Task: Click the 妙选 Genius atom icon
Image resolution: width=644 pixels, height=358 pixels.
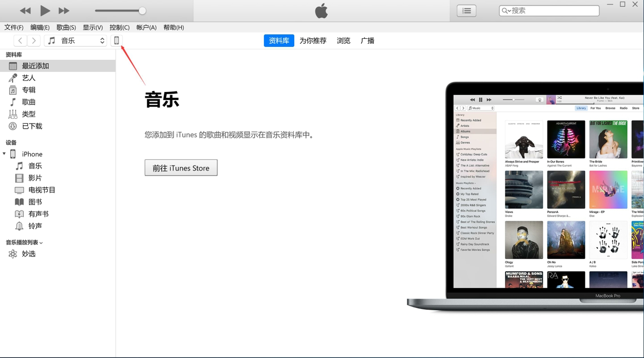Action: [x=13, y=254]
